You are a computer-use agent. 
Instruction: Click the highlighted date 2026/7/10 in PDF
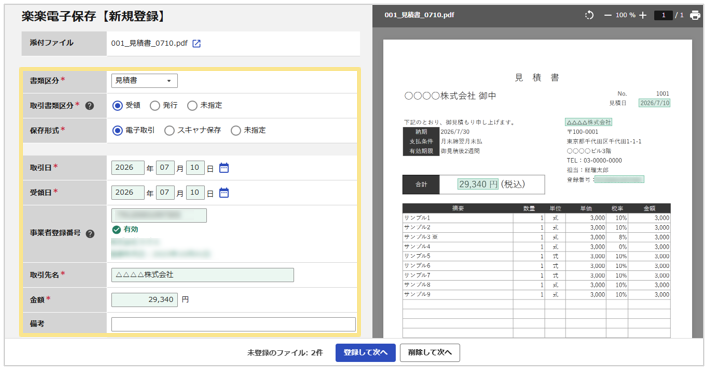(x=654, y=103)
